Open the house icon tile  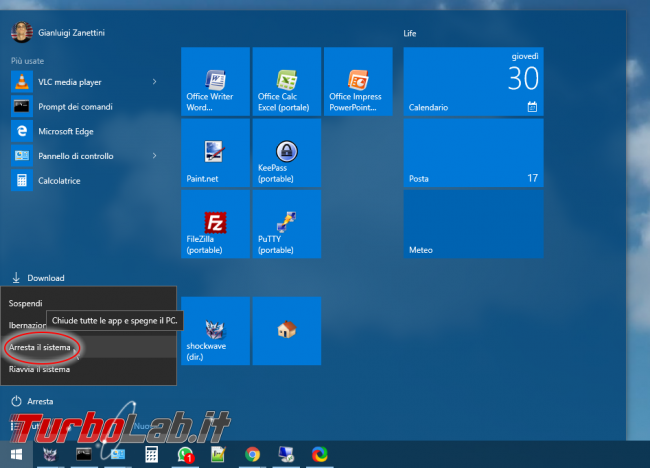(287, 331)
